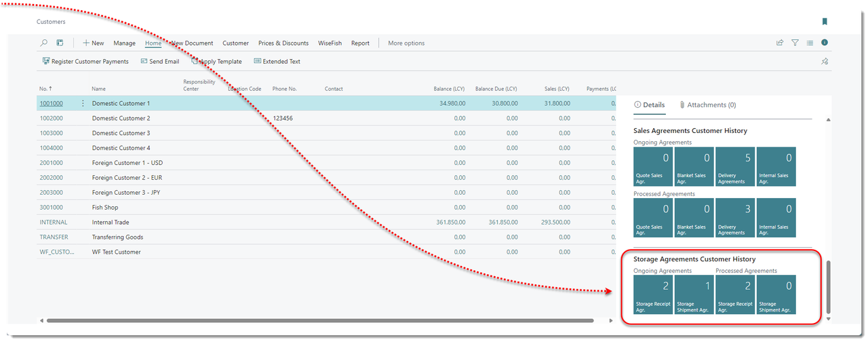Switch to the Attachments (0) tab
The width and height of the screenshot is (868, 342).
[x=707, y=105]
